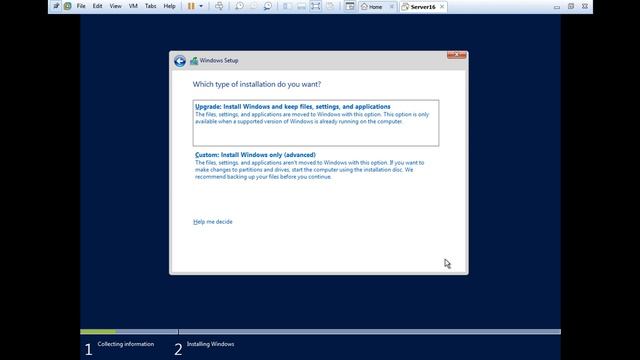Take a snapshot of the VM

(239, 6)
